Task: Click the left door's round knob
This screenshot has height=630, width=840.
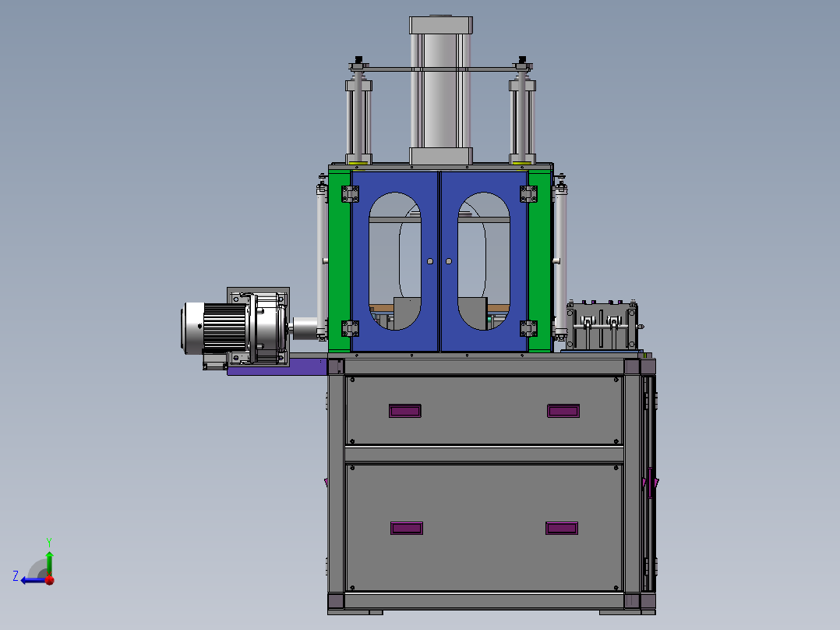Action: [430, 261]
